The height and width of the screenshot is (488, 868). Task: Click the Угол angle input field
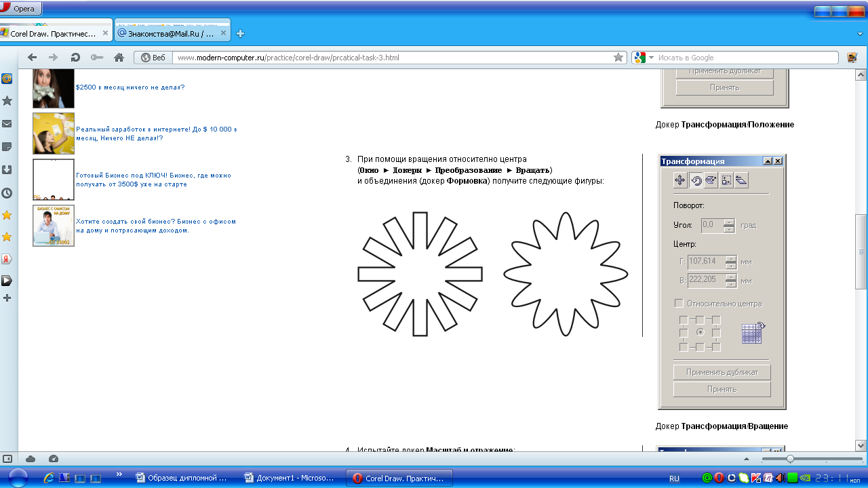click(712, 226)
